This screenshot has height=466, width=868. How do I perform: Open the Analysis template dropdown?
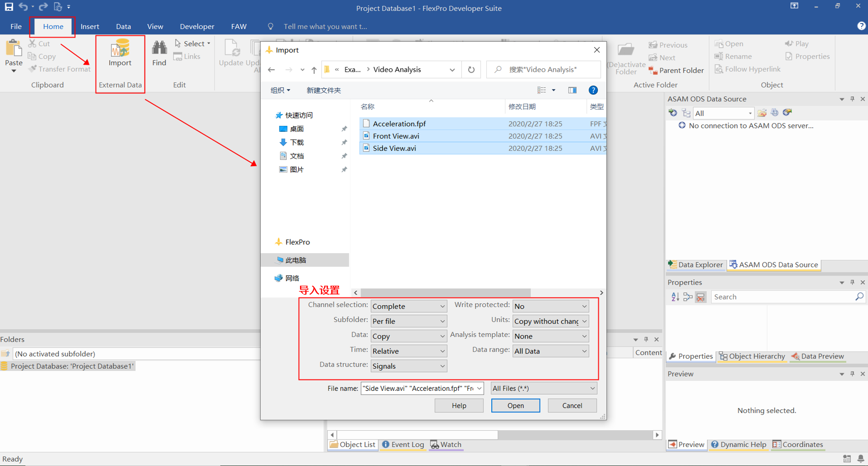pyautogui.click(x=550, y=336)
